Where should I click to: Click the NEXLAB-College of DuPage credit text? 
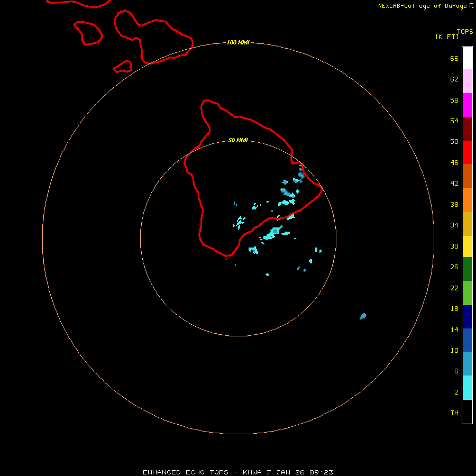click(x=422, y=6)
